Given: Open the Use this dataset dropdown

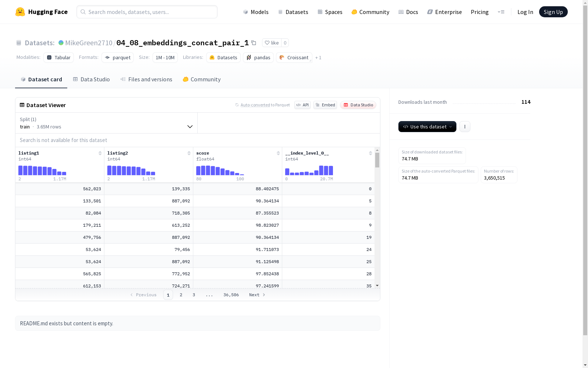Looking at the screenshot, I should tap(427, 127).
